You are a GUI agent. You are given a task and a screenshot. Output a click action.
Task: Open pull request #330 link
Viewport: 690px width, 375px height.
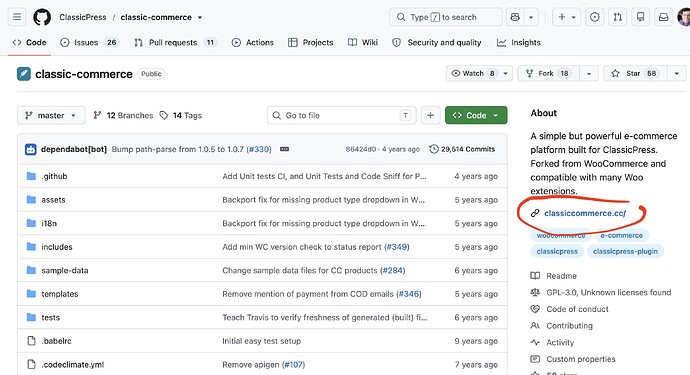click(259, 149)
